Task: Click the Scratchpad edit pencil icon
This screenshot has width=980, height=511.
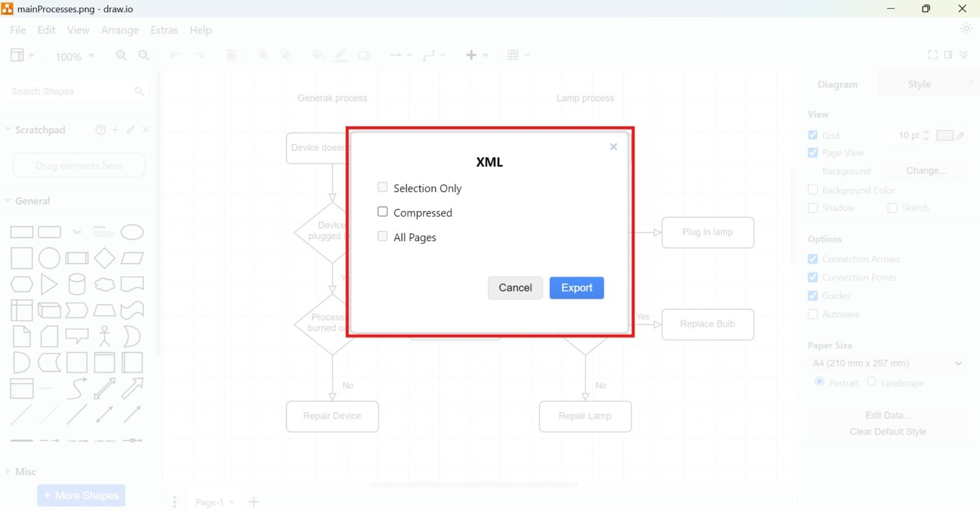Action: point(130,130)
